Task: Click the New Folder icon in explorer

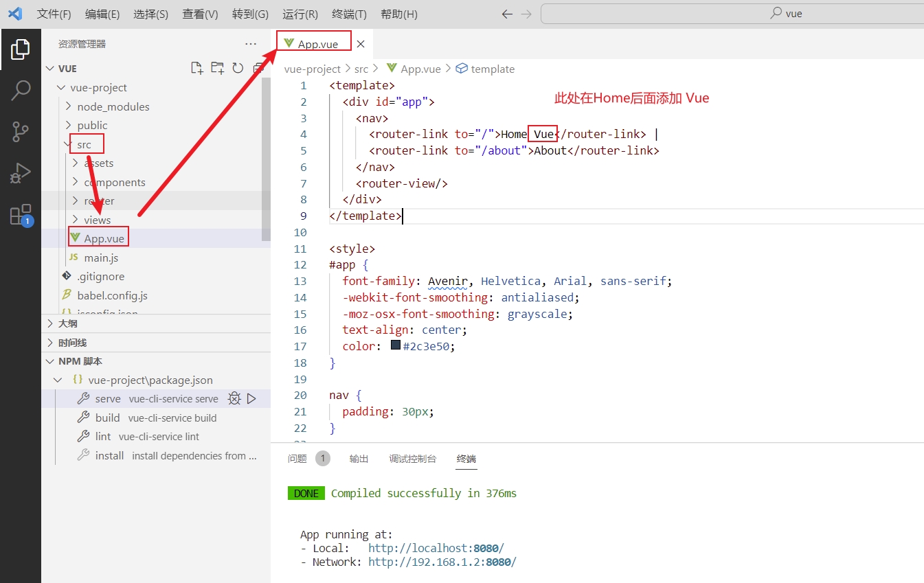Action: pyautogui.click(x=217, y=68)
